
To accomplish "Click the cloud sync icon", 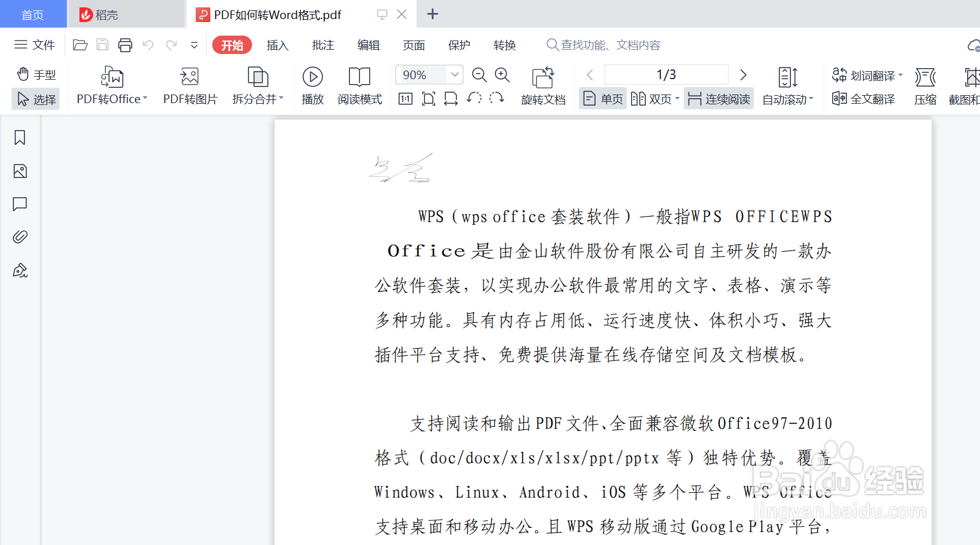I will tap(973, 45).
